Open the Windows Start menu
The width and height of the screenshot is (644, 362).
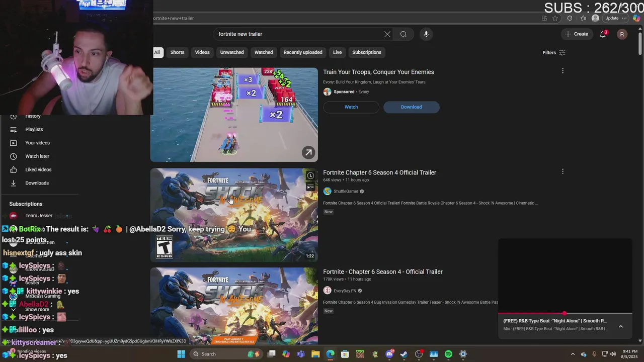point(181,354)
